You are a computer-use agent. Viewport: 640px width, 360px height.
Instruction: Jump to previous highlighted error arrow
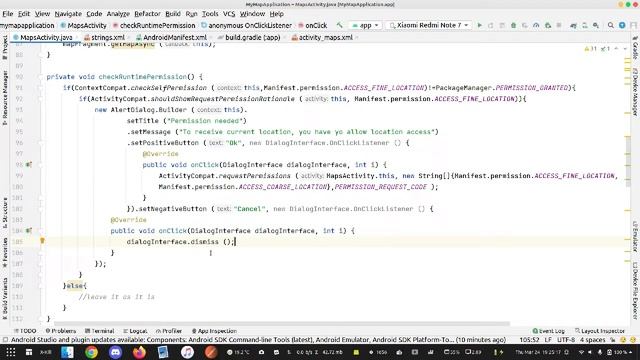pyautogui.click(x=616, y=49)
